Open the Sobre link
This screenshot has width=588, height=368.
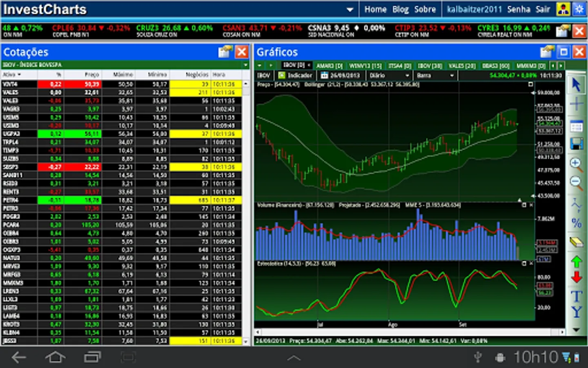pyautogui.click(x=425, y=9)
